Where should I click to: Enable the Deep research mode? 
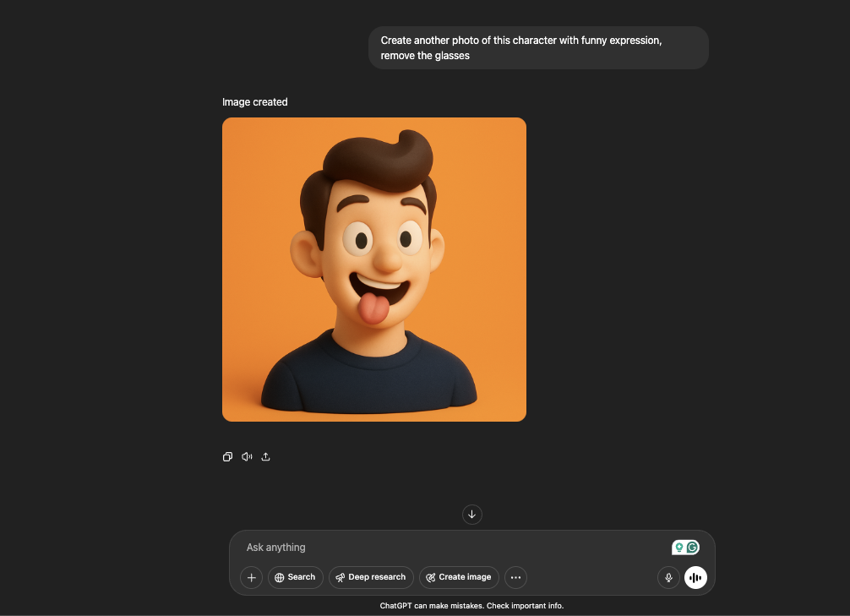pyautogui.click(x=371, y=578)
